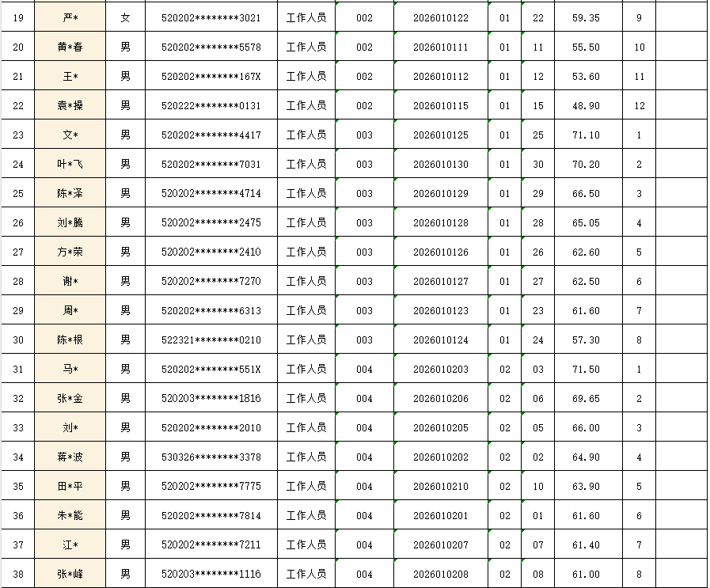Viewport: 710px width, 588px height.
Task: Select the name cell 严*
Action: [x=70, y=17]
